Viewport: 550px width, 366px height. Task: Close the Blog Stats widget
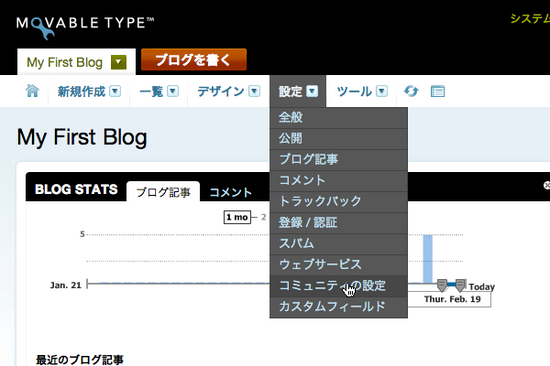[x=546, y=185]
